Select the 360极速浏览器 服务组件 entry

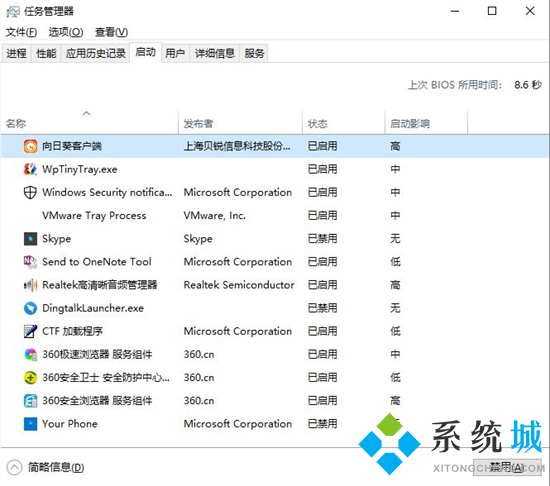click(97, 354)
